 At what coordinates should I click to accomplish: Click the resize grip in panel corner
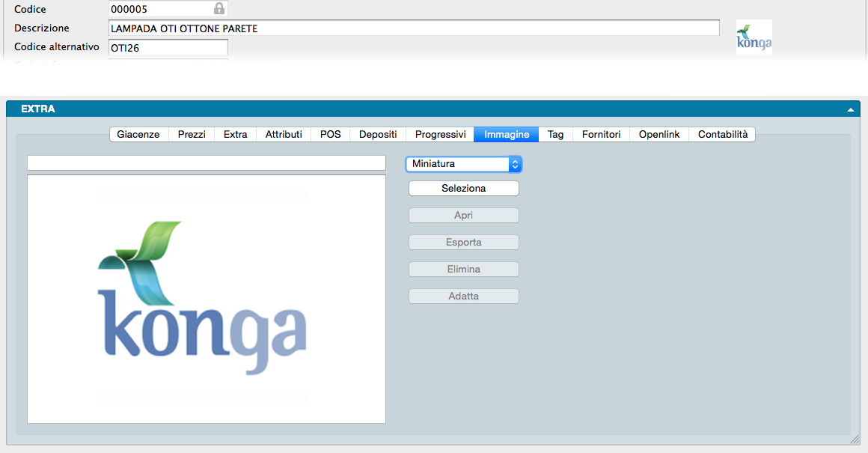point(854,440)
